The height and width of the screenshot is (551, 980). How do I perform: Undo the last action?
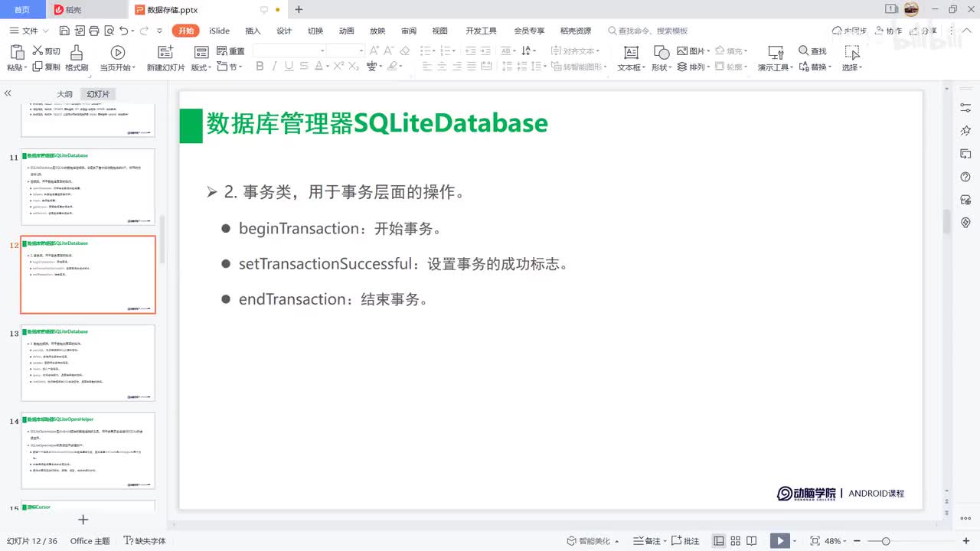(x=123, y=31)
